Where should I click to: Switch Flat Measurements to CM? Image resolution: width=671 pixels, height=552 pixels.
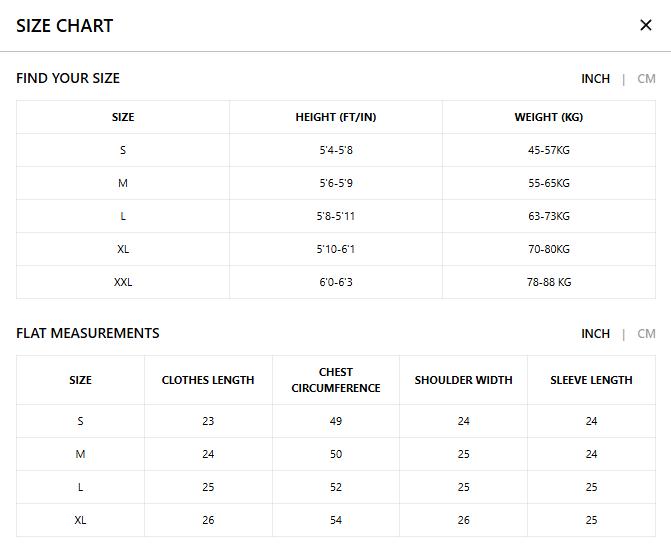646,334
